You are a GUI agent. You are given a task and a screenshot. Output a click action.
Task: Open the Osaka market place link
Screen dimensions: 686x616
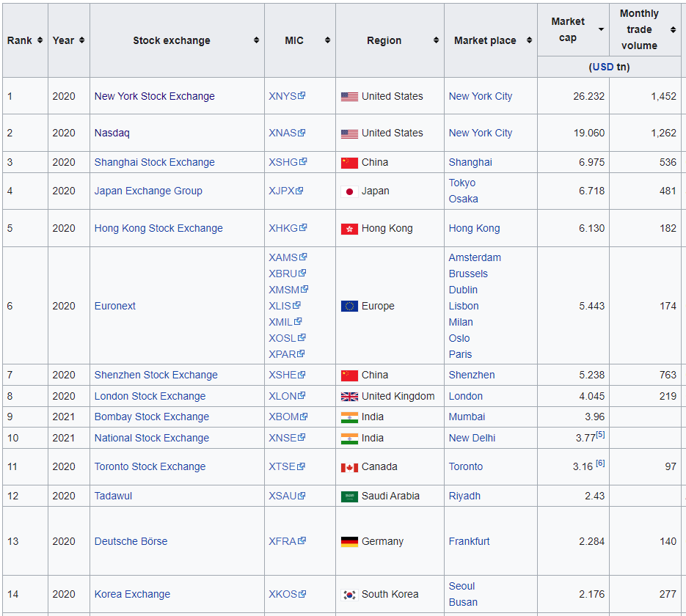click(x=463, y=199)
